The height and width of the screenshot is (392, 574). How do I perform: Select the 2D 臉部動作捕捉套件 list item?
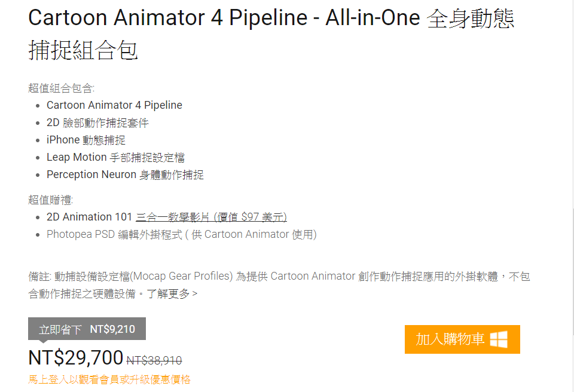pos(97,122)
